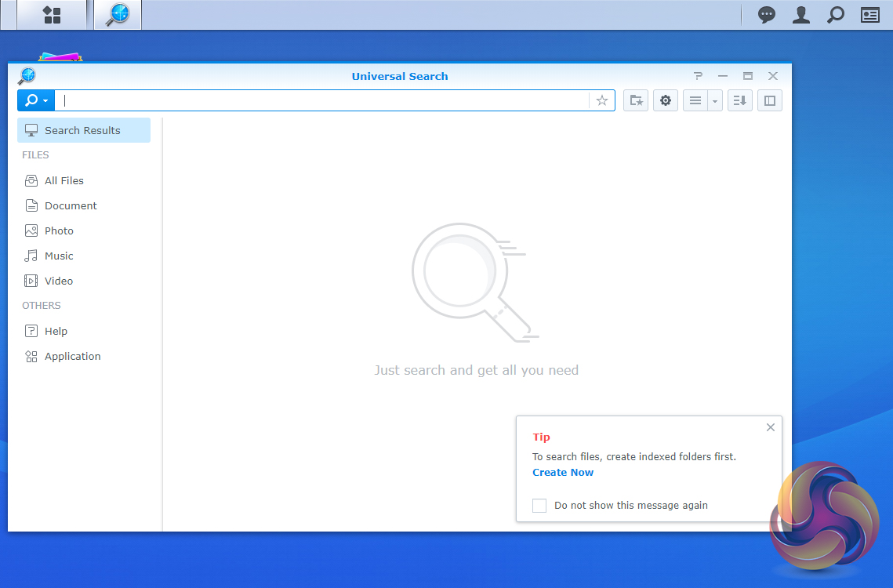Select All Files in sidebar
This screenshot has height=588, width=893.
[x=64, y=180]
